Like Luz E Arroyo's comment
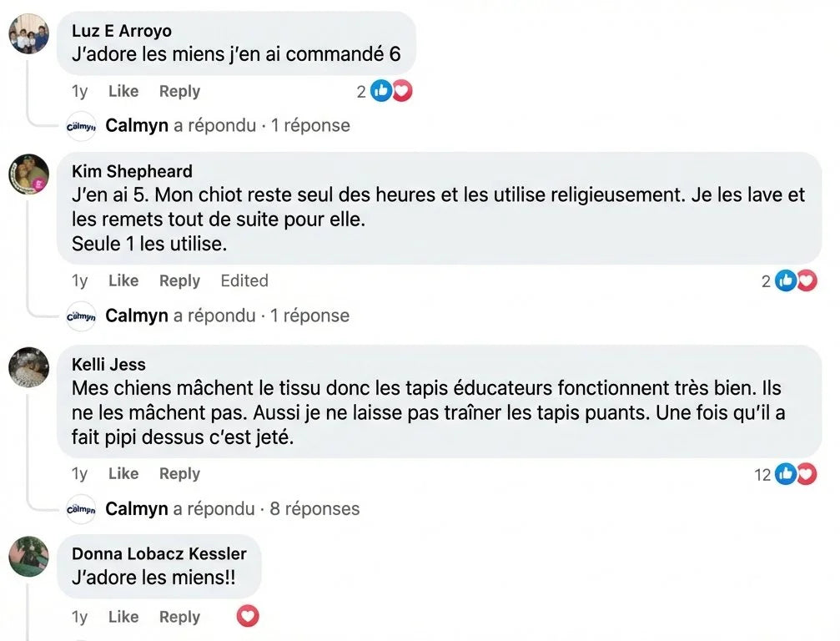Image resolution: width=840 pixels, height=641 pixels. coord(123,91)
